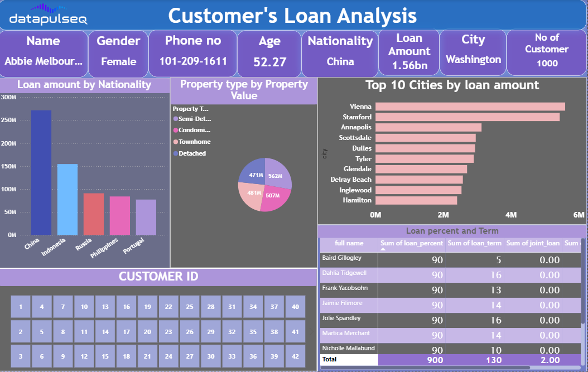
Task: Click the Hamilton bar in city chart
Action: coord(416,200)
